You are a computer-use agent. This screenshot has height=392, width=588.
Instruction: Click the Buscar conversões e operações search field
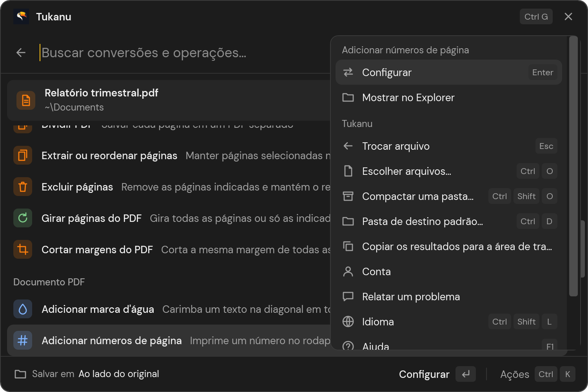tap(184, 53)
